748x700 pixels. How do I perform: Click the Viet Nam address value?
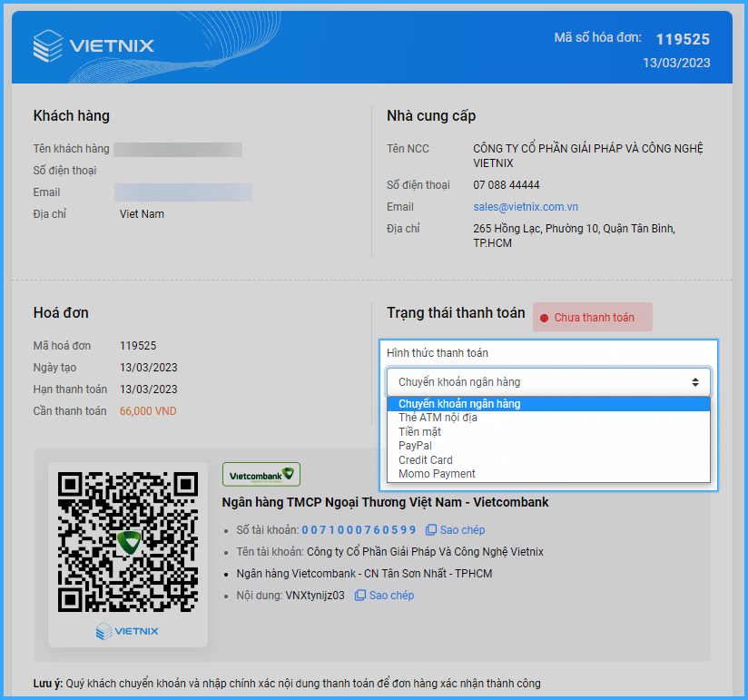click(142, 213)
